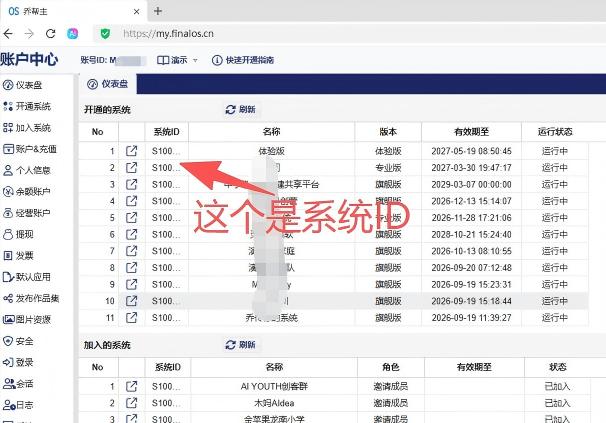Click browser back arrow

(x=8, y=34)
